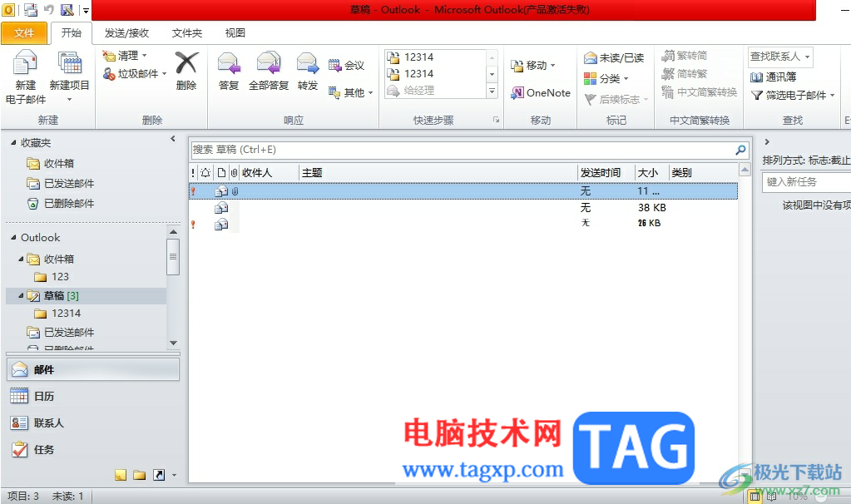Select the 38 KB draft message
The image size is (851, 504).
[463, 208]
